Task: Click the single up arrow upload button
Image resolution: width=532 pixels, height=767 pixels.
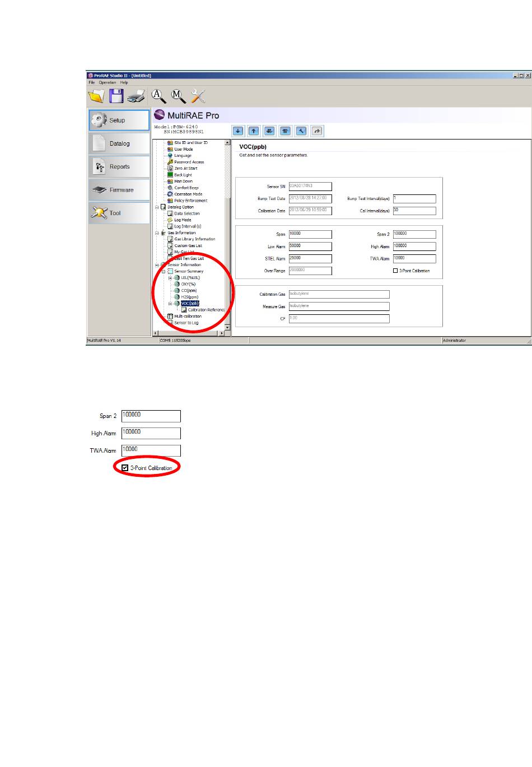Action: coord(254,131)
